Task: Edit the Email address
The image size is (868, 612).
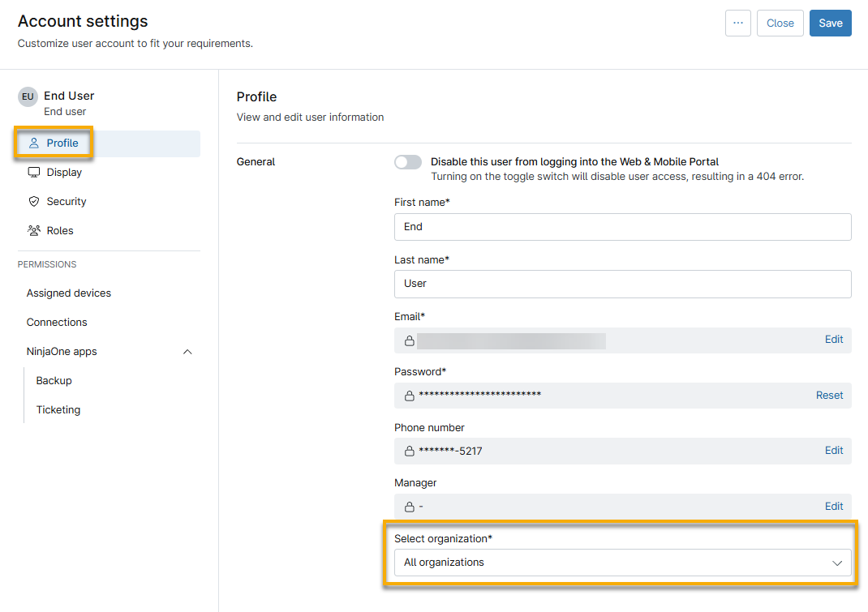Action: 834,340
